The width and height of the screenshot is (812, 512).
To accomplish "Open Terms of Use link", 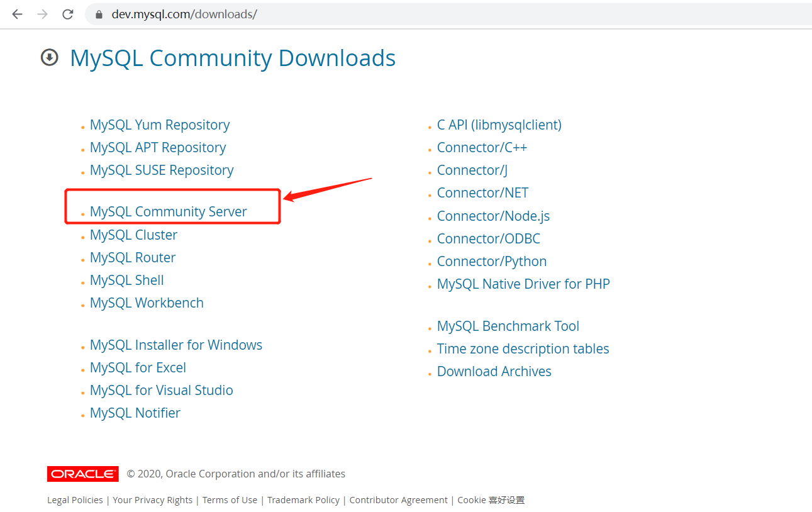I will [230, 500].
